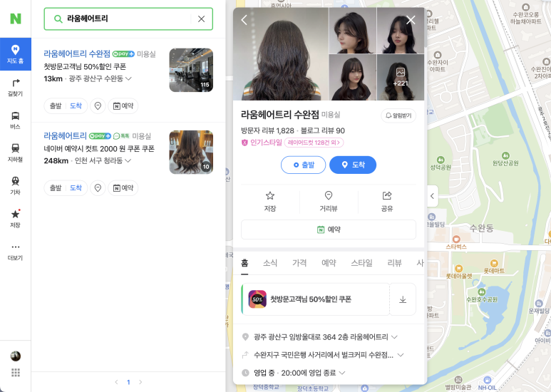Click 예약 booking for 인천 result
Screen dimensions: 551x392
pyautogui.click(x=123, y=188)
